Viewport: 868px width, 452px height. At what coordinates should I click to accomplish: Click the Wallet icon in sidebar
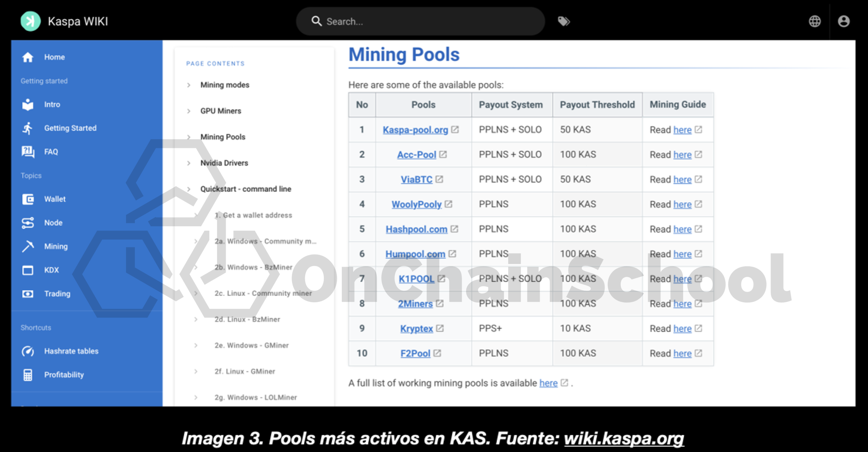tap(28, 199)
